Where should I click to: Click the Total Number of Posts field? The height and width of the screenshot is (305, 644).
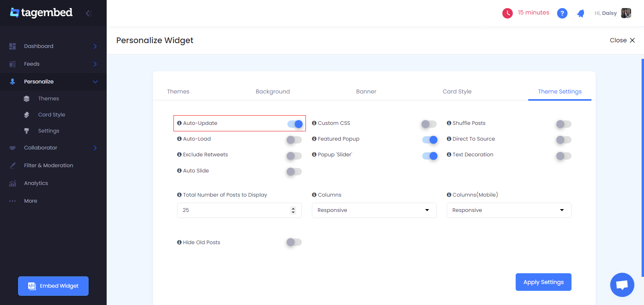pos(239,210)
